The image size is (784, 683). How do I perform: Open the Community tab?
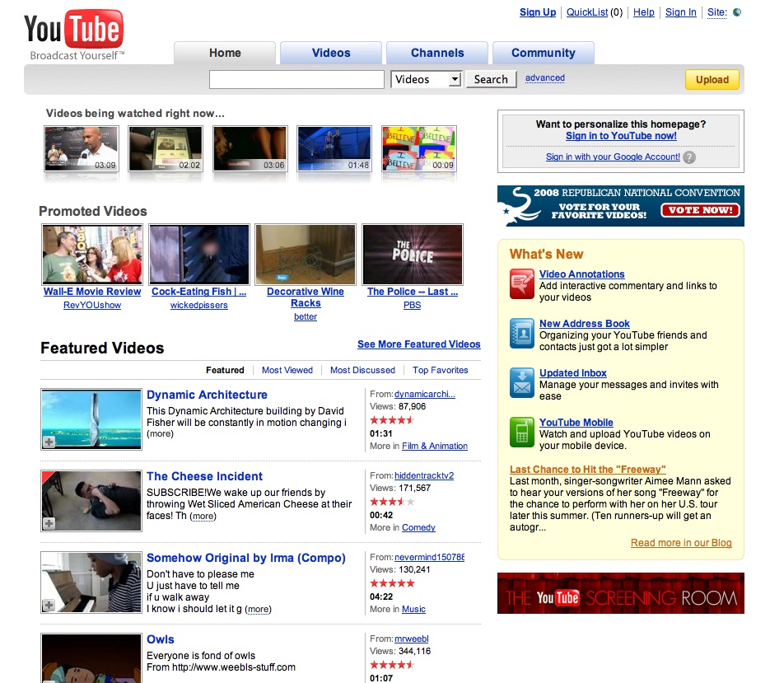(x=544, y=53)
